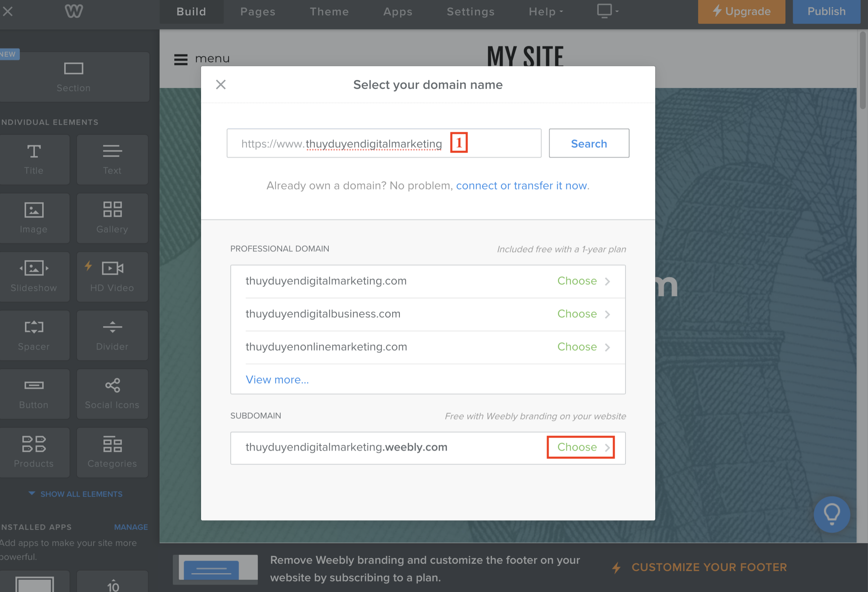The width and height of the screenshot is (868, 592).
Task: Select the Divider element
Action: pyautogui.click(x=112, y=335)
